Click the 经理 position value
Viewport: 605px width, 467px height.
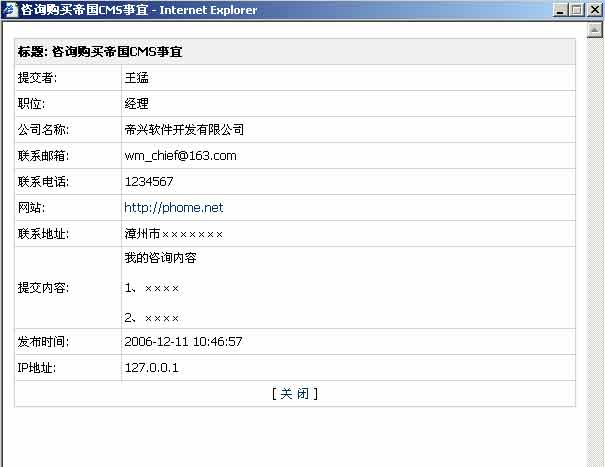[136, 104]
